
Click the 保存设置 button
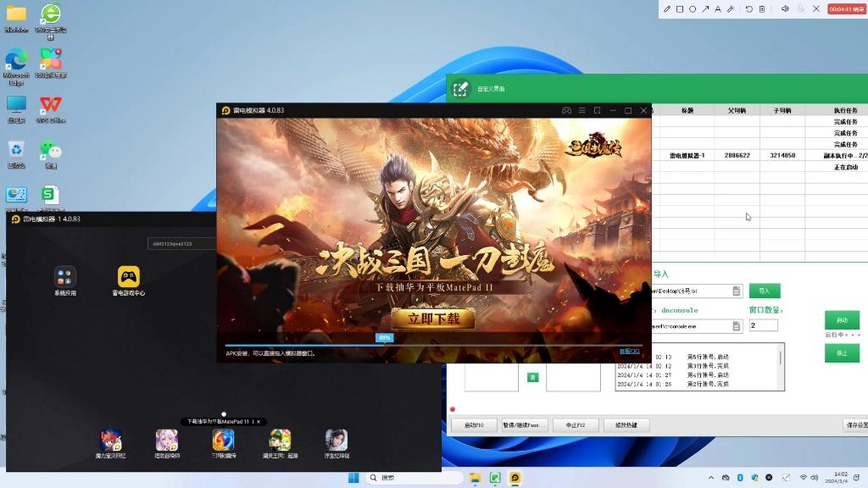(x=855, y=425)
